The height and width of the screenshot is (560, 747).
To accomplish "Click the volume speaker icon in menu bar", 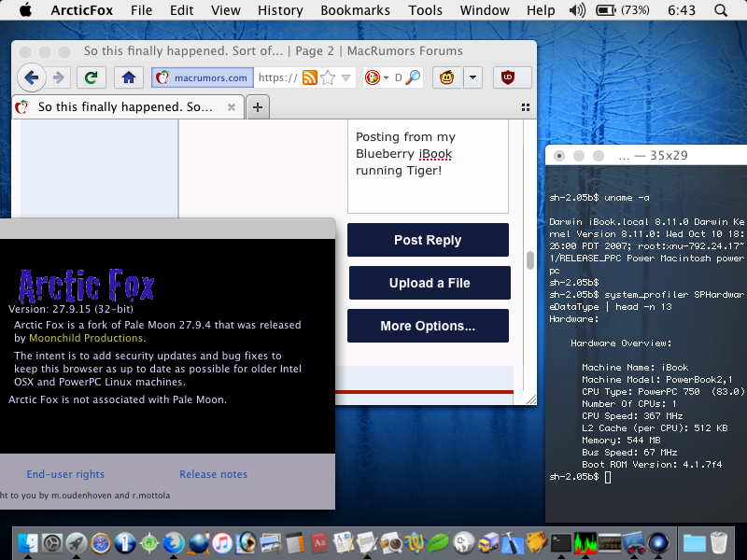I will 577,10.
